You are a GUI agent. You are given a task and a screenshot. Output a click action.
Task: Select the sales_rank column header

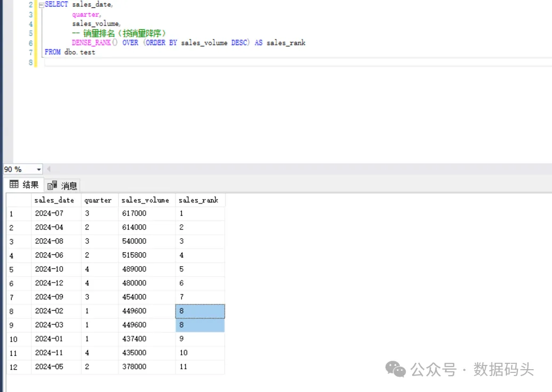pos(200,200)
